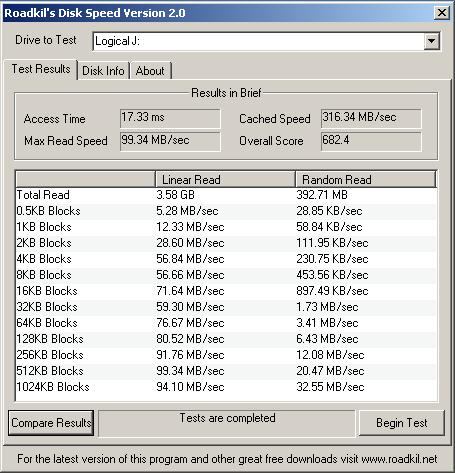455x473 pixels.
Task: Click the Linear Read column header
Action: point(225,179)
